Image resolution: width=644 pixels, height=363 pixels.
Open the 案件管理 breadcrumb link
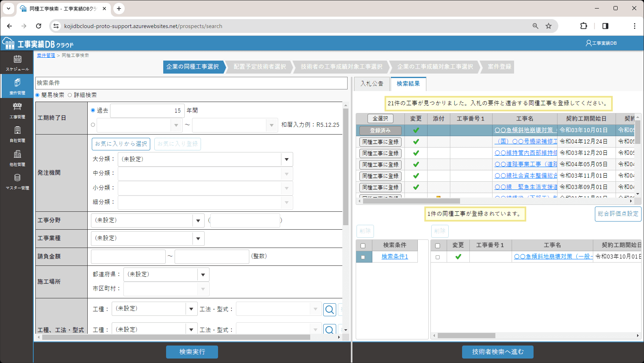pyautogui.click(x=46, y=55)
